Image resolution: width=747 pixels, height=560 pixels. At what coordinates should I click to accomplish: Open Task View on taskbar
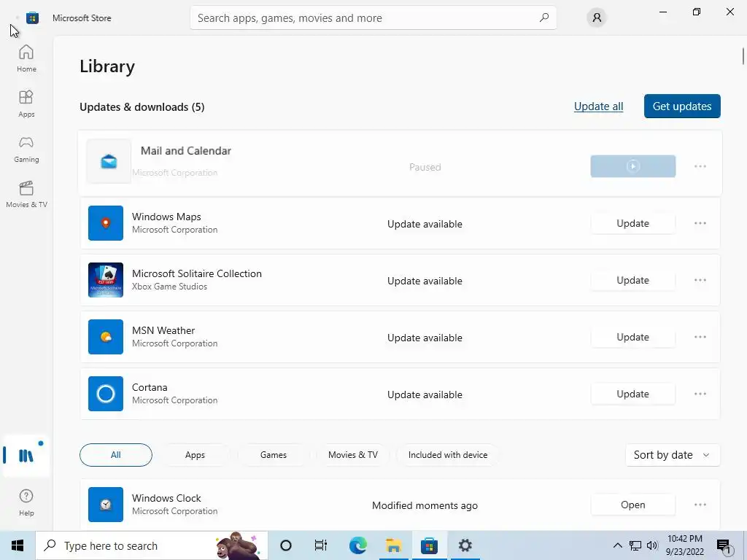tap(321, 545)
